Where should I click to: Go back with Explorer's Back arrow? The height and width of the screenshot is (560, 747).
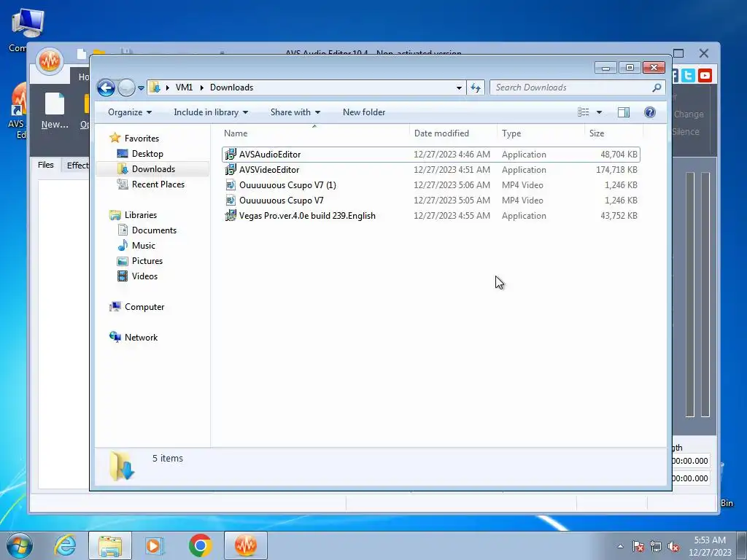pos(106,87)
